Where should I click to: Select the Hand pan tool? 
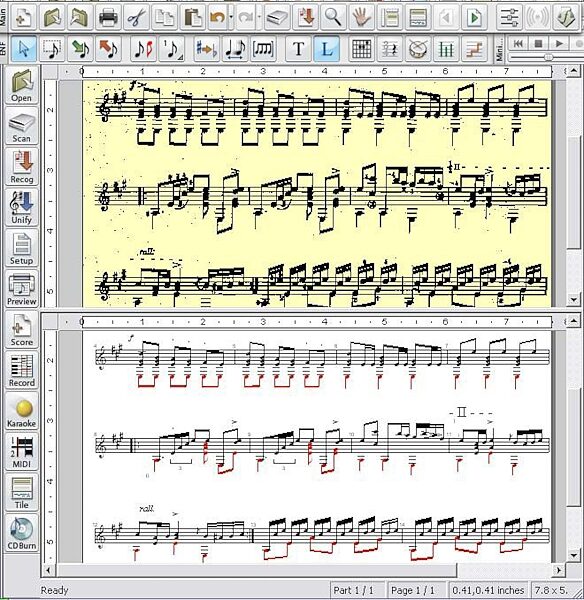click(x=361, y=17)
